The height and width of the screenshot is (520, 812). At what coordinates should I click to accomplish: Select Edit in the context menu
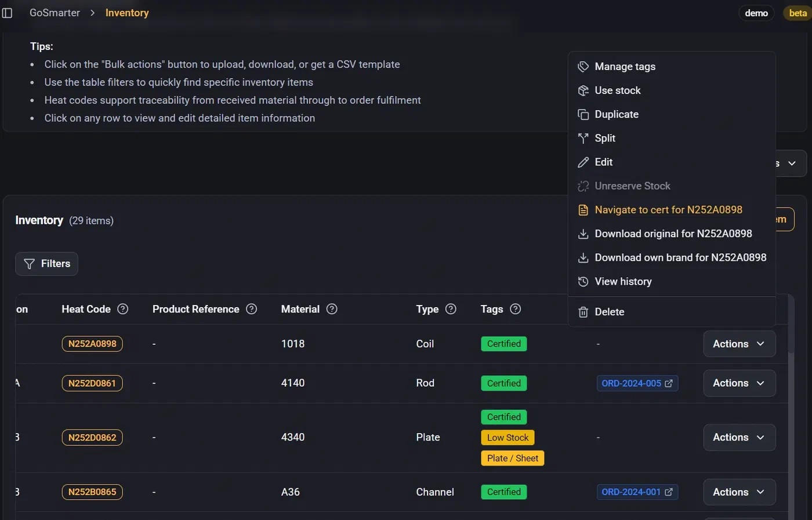pos(672,162)
